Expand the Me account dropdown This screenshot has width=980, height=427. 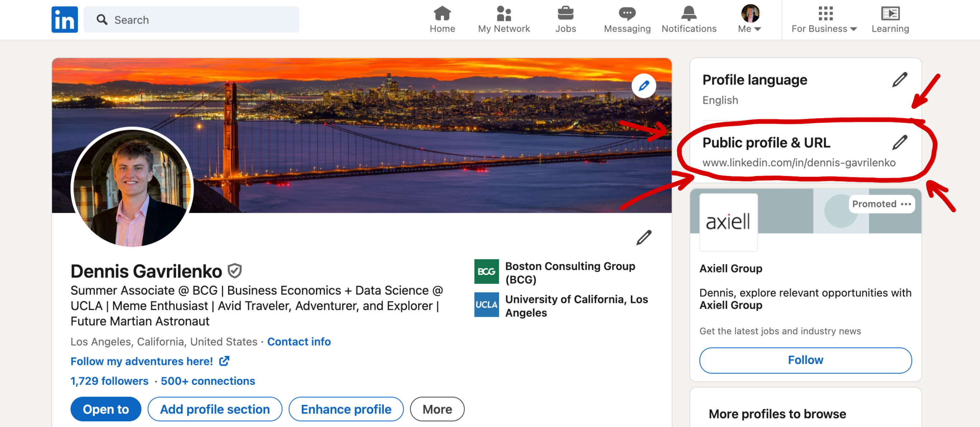pyautogui.click(x=749, y=29)
